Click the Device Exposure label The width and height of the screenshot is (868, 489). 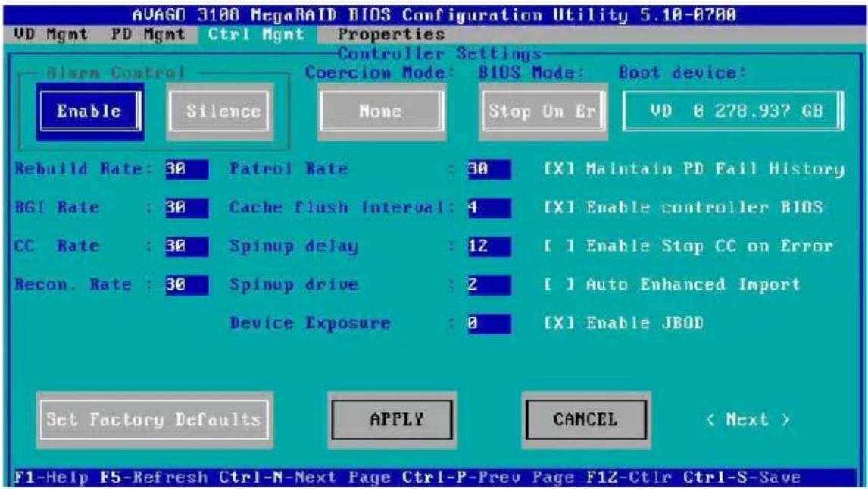tap(310, 324)
